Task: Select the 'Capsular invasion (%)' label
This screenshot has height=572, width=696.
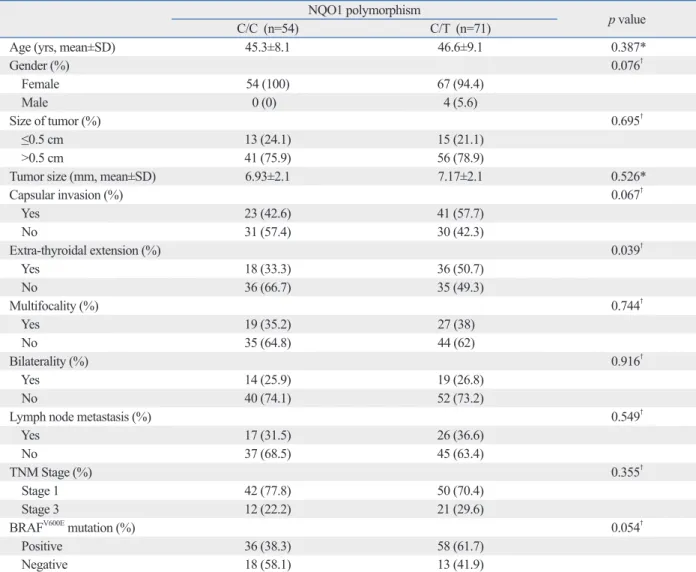Action: coord(66,195)
